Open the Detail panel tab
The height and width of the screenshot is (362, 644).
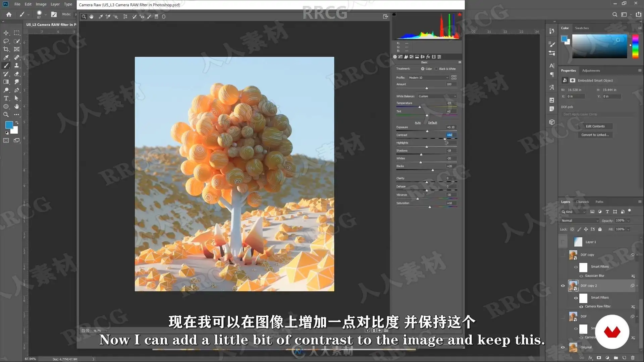click(x=406, y=57)
